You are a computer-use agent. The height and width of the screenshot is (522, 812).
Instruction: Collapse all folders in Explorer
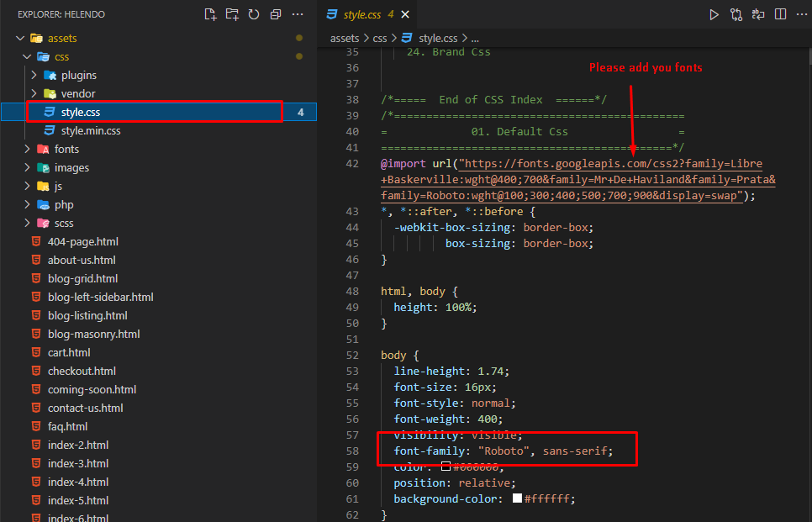(276, 14)
